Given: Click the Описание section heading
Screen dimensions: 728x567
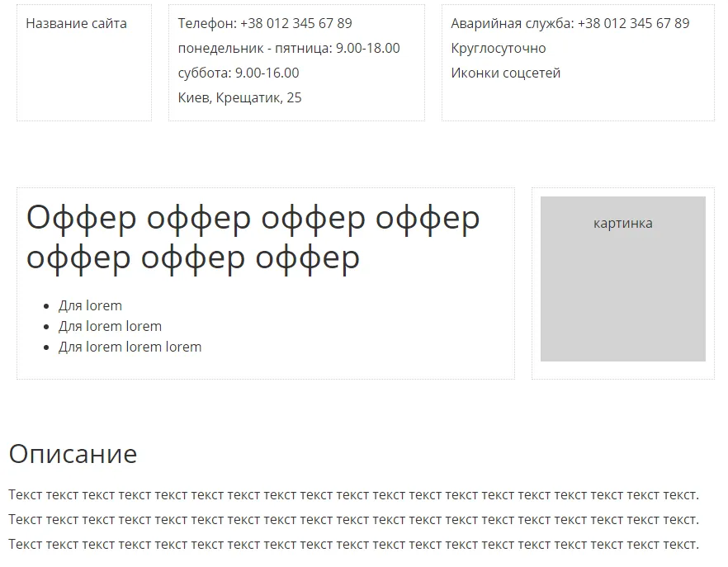Looking at the screenshot, I should coord(73,453).
